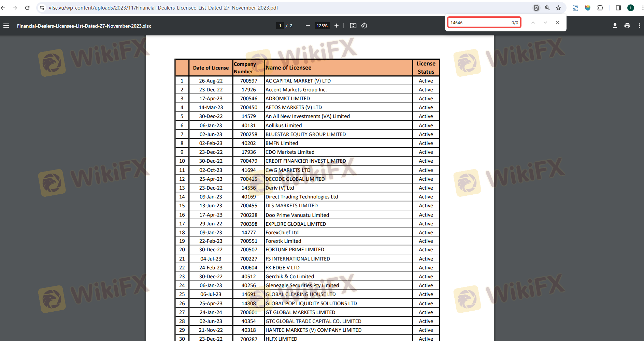Screen dimensions: 644x341
Task: Close the find in page bar
Action: (558, 23)
